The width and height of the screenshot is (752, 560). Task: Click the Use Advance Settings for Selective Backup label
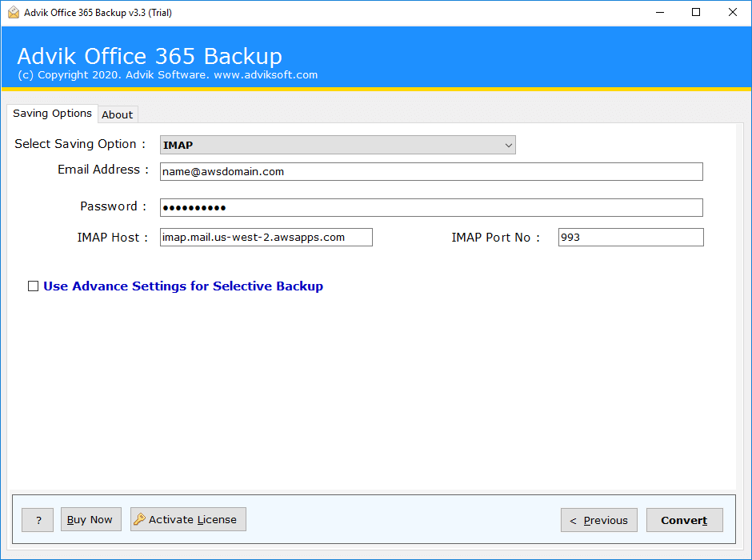point(183,286)
